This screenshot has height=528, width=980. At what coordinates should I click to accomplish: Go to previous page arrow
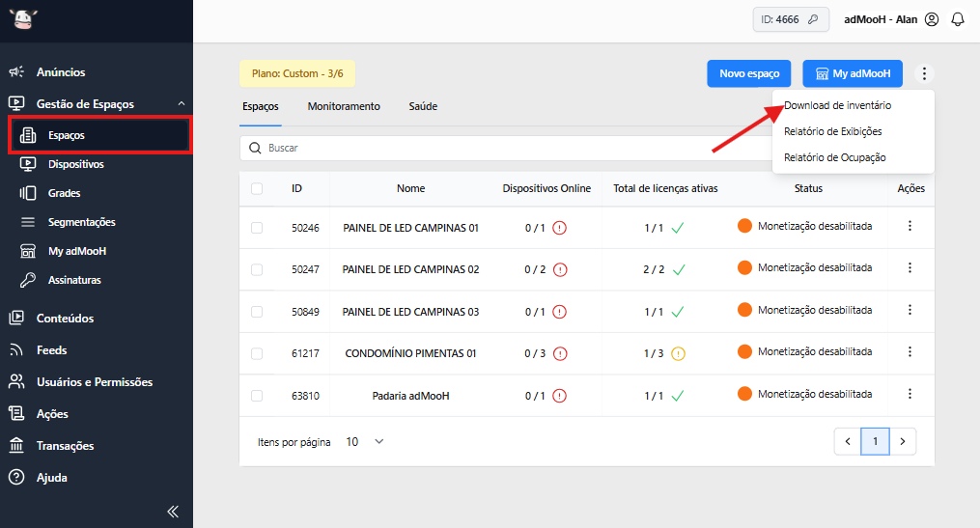[x=848, y=442]
